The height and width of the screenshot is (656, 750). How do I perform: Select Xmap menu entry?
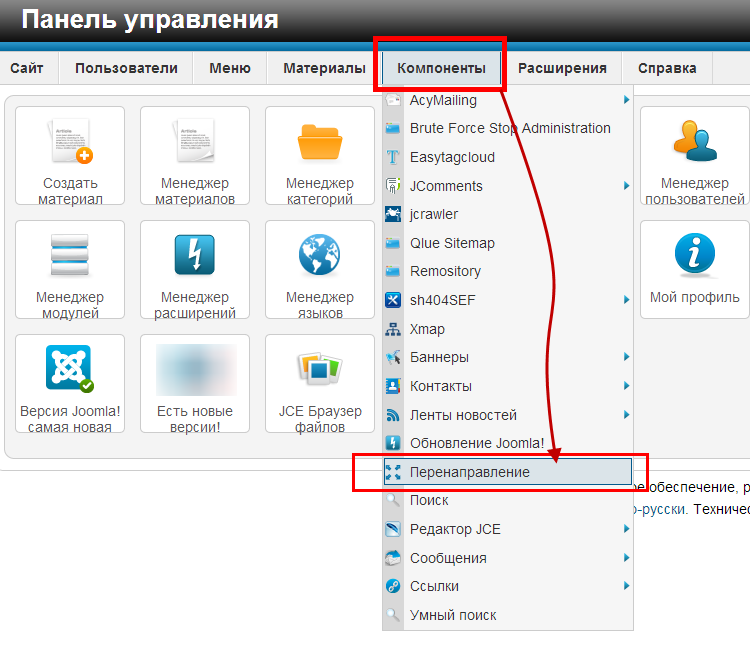508,329
